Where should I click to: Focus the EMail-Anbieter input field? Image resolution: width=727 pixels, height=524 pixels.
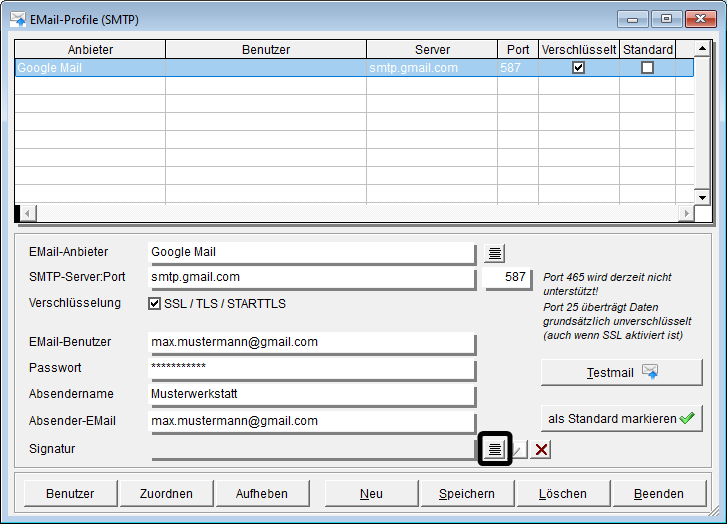pos(312,253)
